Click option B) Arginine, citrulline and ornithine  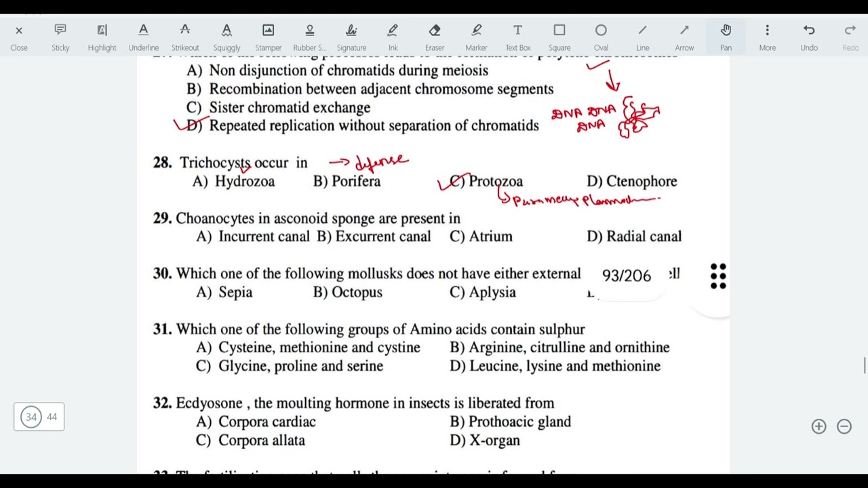[x=559, y=347]
